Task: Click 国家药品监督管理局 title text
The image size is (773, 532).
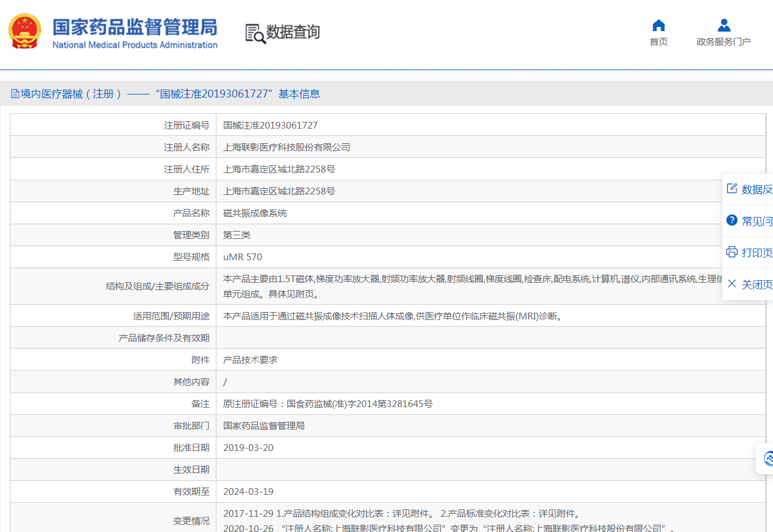Action: [135, 27]
